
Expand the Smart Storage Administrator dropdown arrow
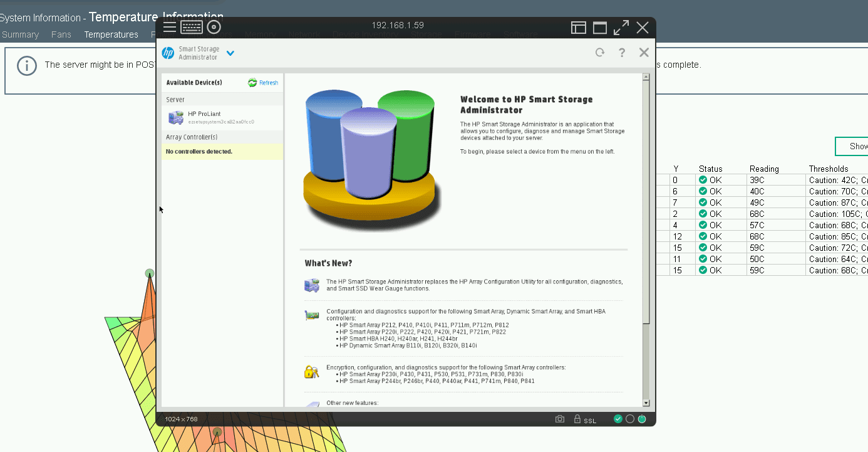230,53
